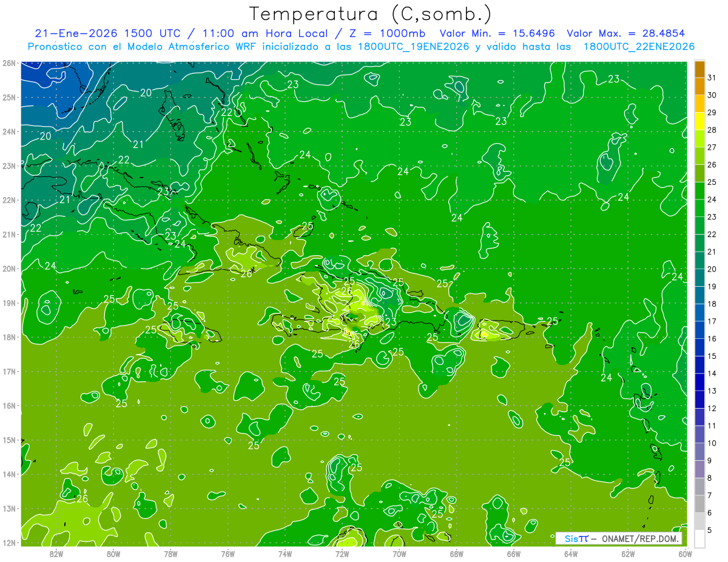Click the '17N' latitude axis label

(8, 371)
